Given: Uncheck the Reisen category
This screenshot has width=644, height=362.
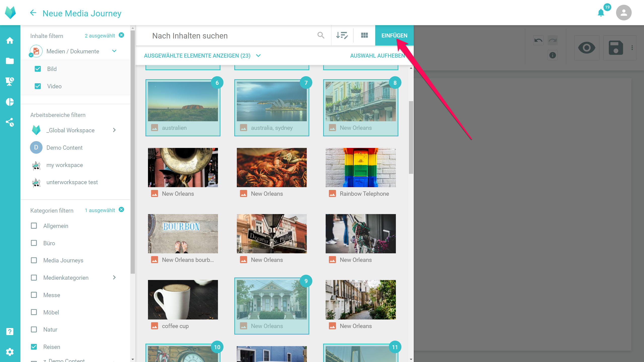Looking at the screenshot, I should [34, 347].
